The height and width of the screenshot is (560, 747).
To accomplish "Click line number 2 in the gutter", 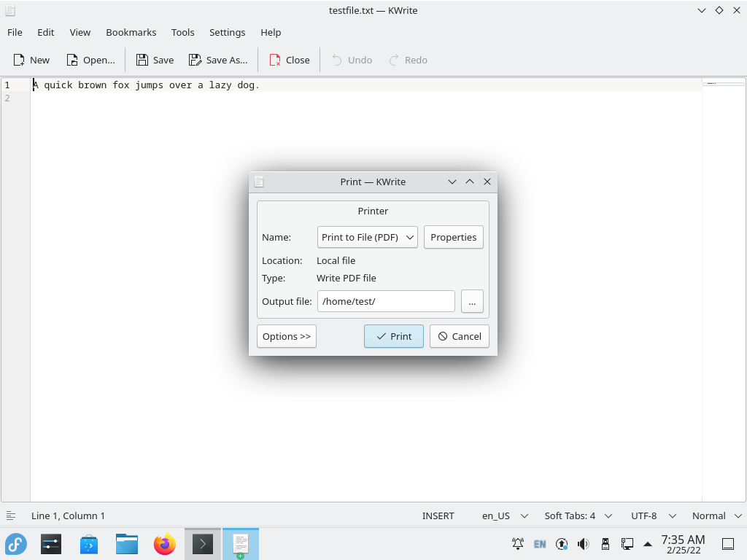I will [x=7, y=98].
